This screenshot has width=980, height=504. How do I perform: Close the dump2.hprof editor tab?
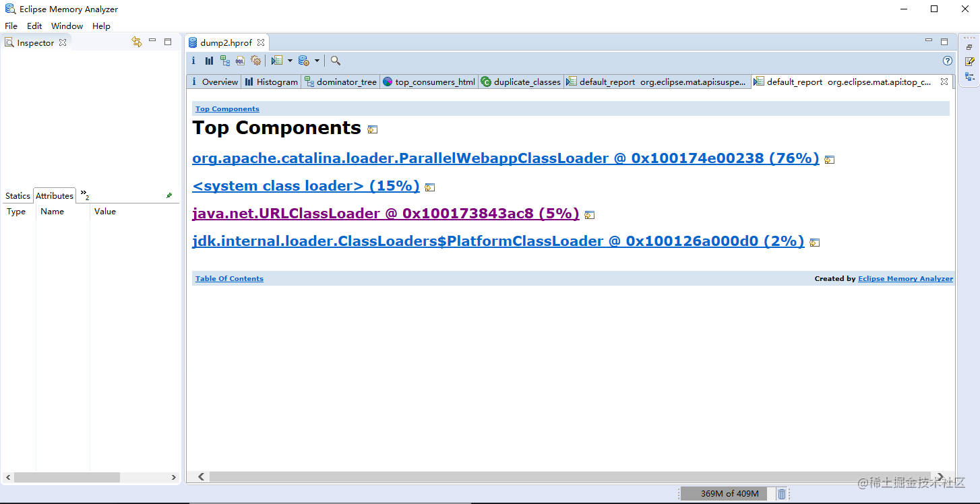click(261, 42)
